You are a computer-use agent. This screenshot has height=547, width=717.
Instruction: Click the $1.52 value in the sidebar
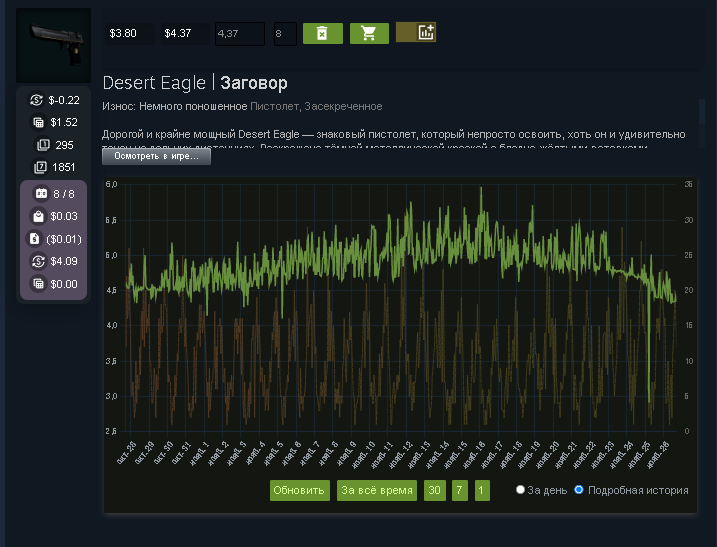64,123
